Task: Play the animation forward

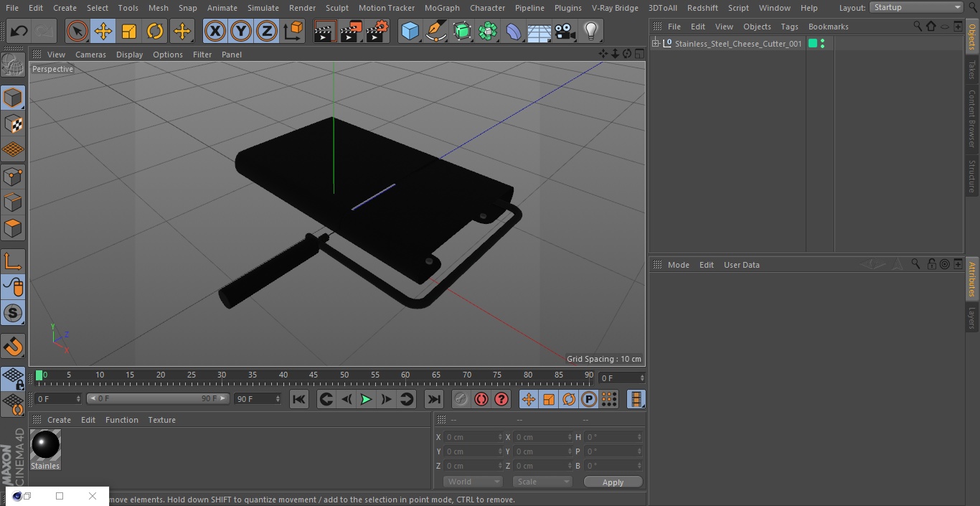Action: click(366, 399)
